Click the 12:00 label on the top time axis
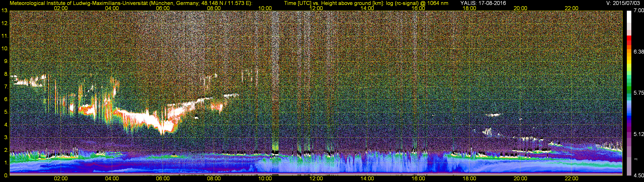Viewport: 644px width, 182px height. [316, 8]
